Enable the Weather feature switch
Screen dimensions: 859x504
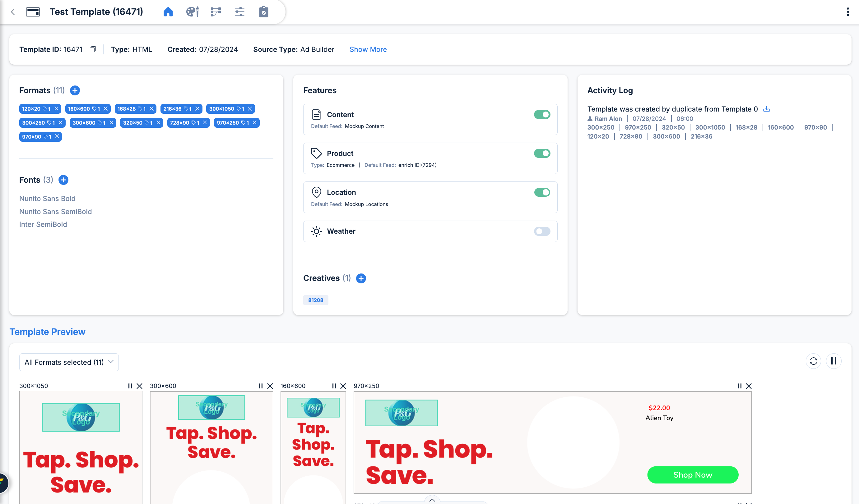(x=542, y=231)
